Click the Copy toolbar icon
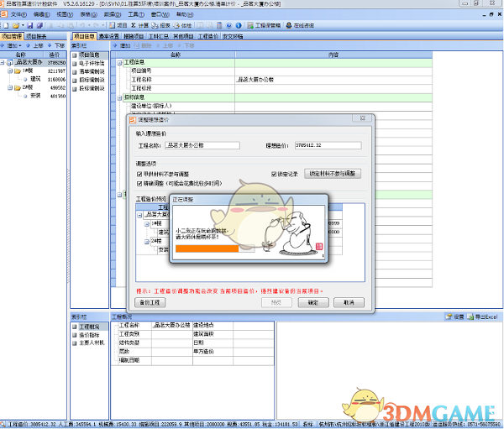Viewport: 504px width, 429px height. (61, 25)
